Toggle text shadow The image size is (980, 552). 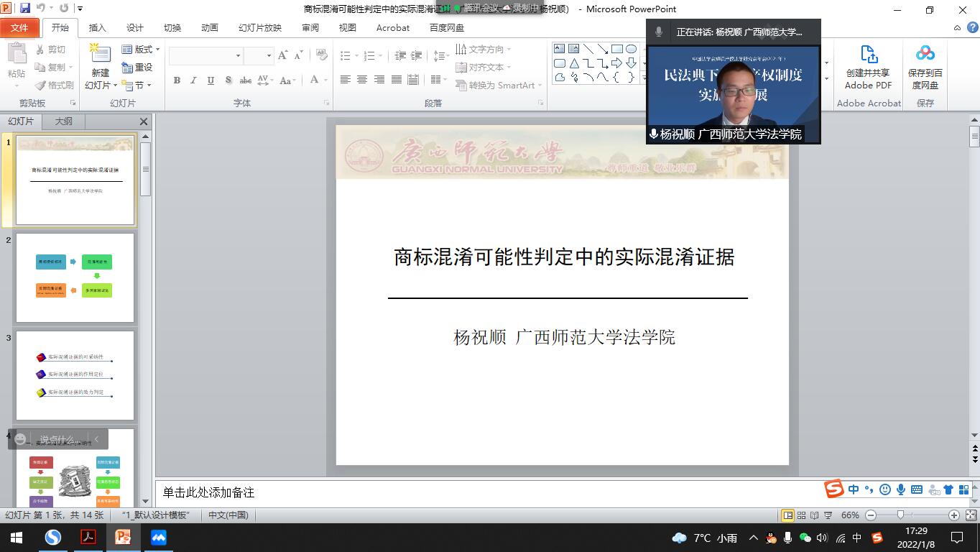coord(228,80)
